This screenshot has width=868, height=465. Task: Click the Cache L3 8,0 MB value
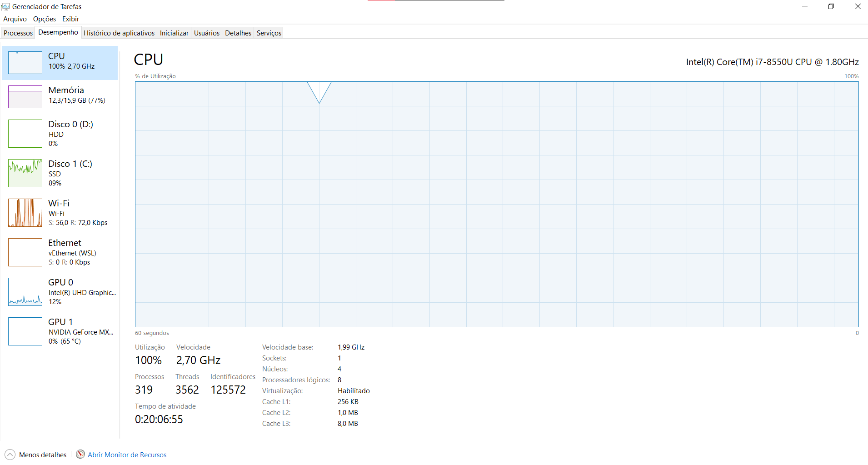348,424
